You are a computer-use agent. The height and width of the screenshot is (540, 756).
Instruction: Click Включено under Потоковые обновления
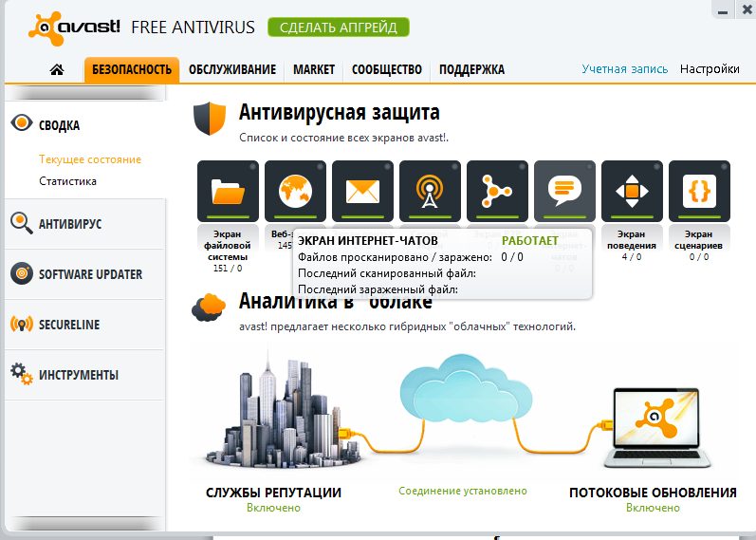(x=653, y=508)
